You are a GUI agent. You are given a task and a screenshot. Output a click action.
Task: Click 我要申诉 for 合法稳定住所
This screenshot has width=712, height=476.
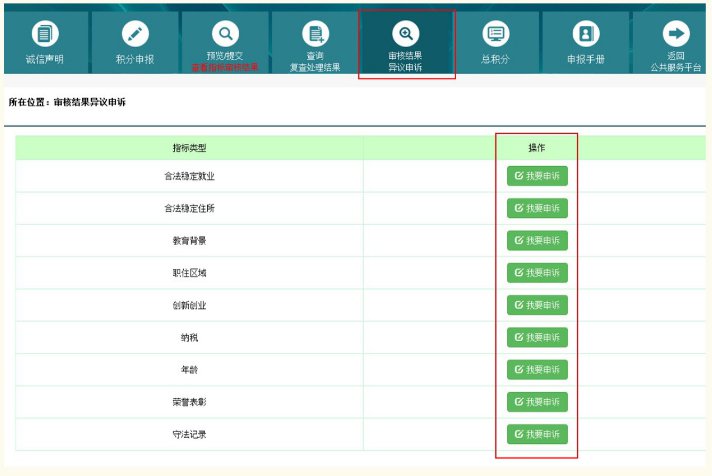coord(537,208)
